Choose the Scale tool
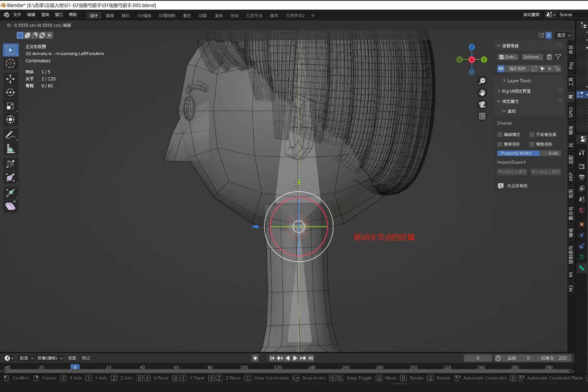588x392 pixels. pyautogui.click(x=10, y=106)
